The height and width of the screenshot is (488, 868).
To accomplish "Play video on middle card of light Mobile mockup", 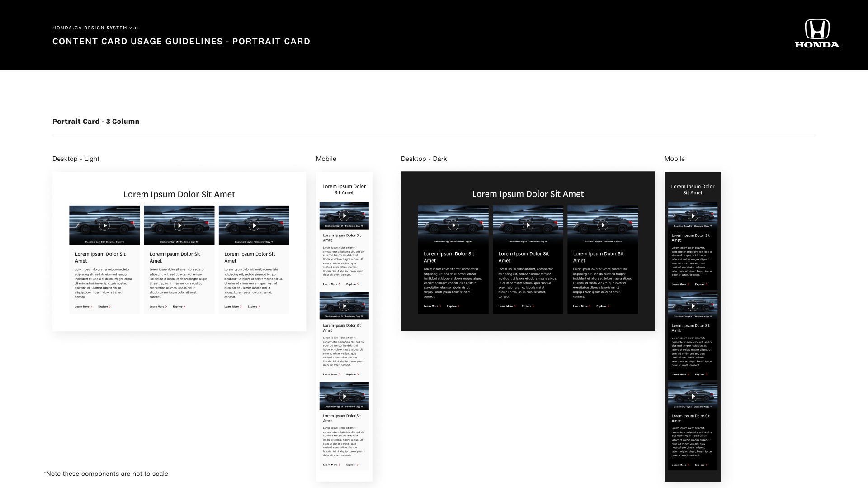I will (344, 306).
